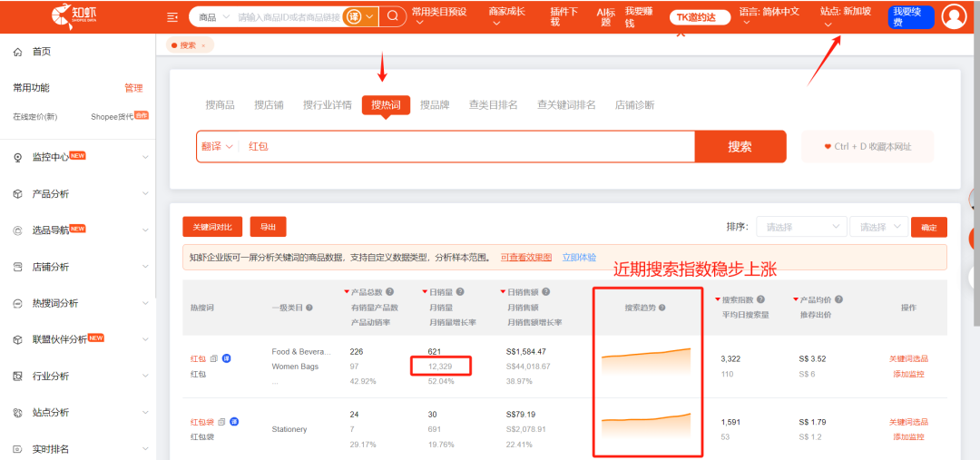Viewport: 980px width, 460px height.
Task: Click the orange 搜索 button
Action: (740, 147)
